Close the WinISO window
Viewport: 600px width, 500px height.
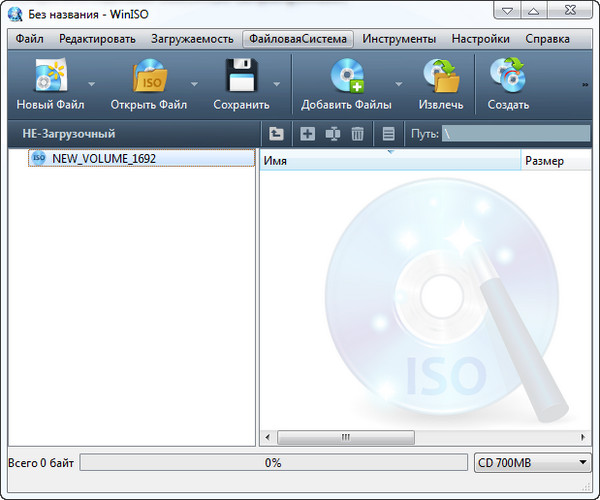[x=570, y=11]
